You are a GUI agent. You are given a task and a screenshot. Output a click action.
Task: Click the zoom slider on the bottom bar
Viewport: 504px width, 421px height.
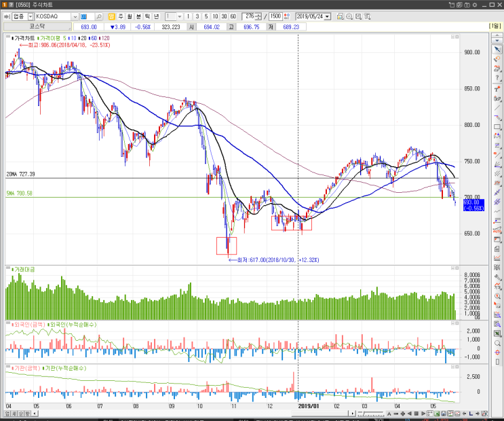coord(370,414)
